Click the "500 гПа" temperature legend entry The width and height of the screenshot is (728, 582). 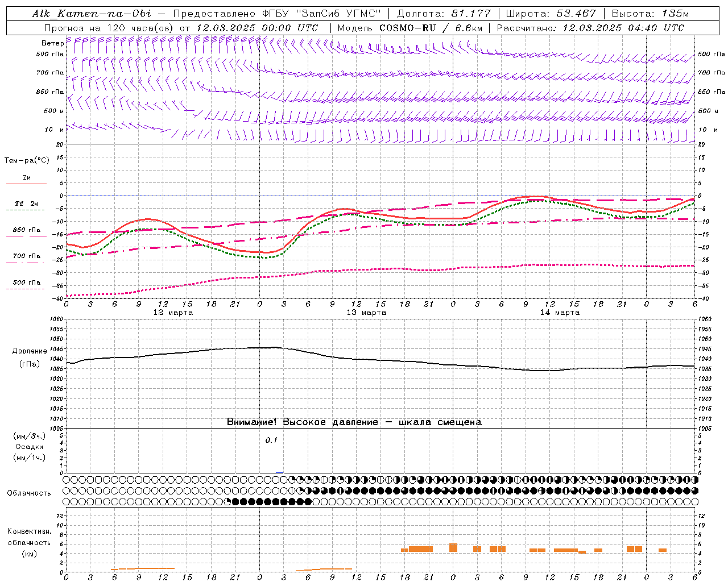point(26,282)
